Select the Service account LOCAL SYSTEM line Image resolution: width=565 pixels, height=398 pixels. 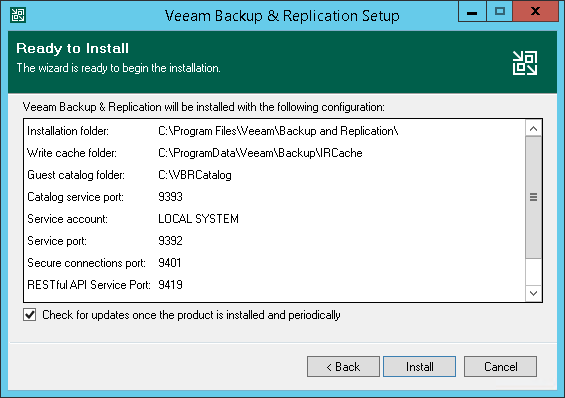point(133,219)
